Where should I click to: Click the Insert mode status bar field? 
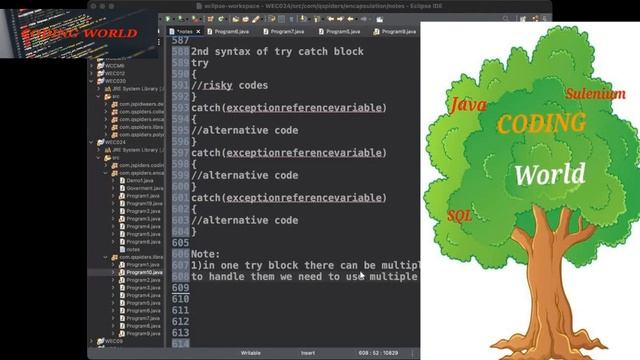pos(308,353)
